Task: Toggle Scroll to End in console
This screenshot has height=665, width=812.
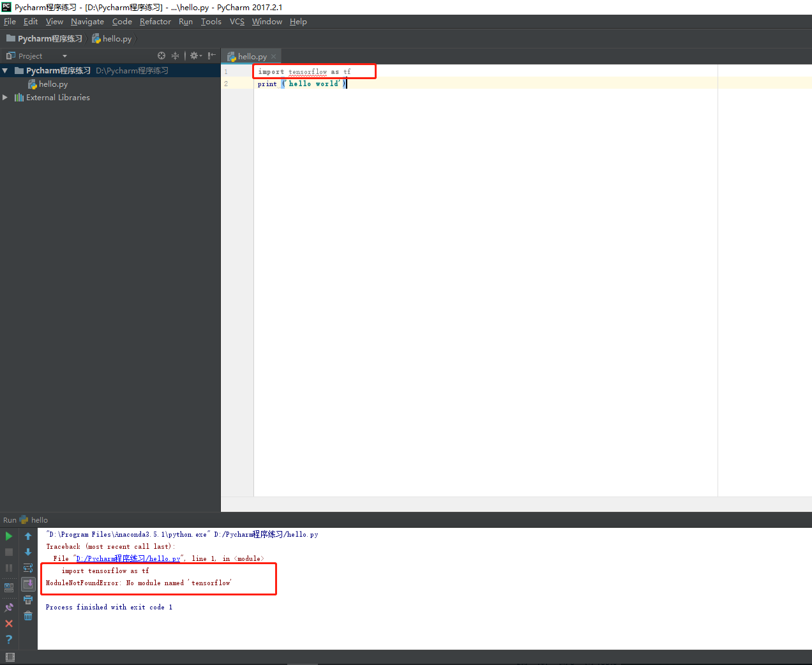Action: point(27,583)
